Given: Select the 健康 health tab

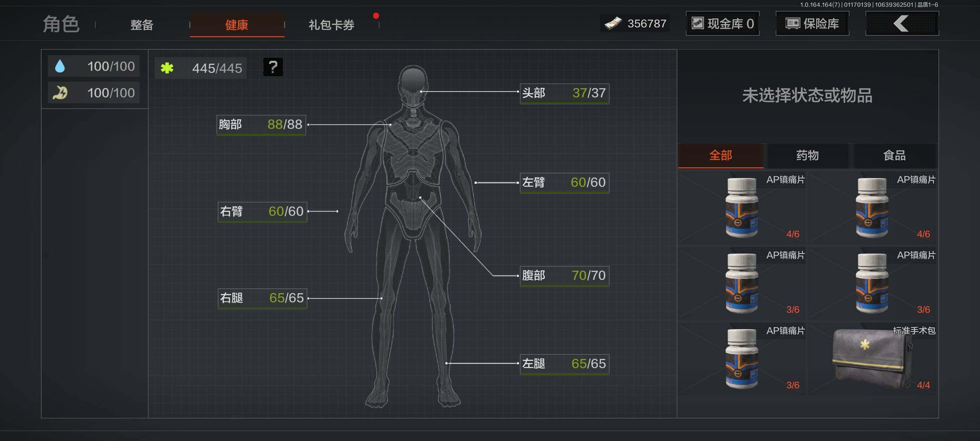Looking at the screenshot, I should click(x=237, y=25).
